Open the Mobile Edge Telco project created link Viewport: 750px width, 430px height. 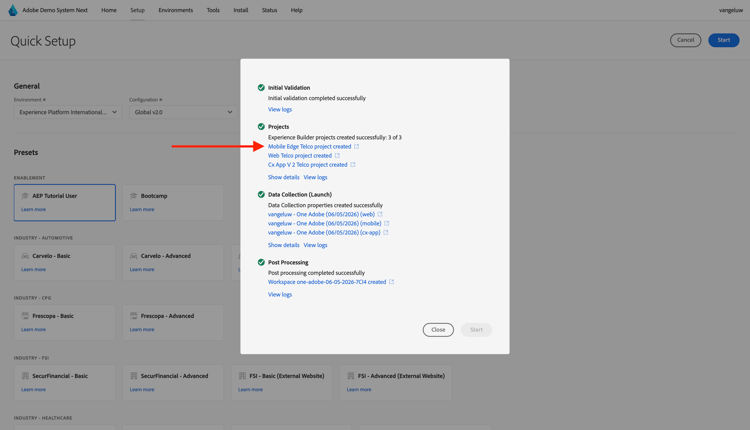coord(309,146)
